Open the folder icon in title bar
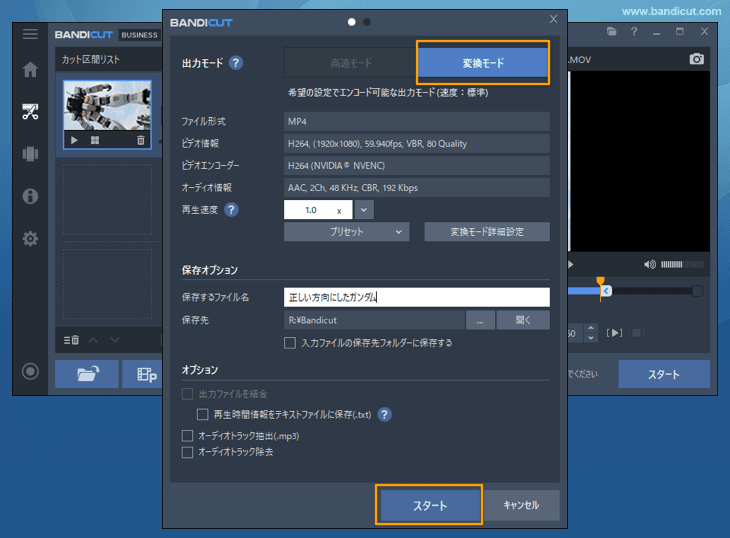Screen dimensions: 730x538 pos(612,32)
